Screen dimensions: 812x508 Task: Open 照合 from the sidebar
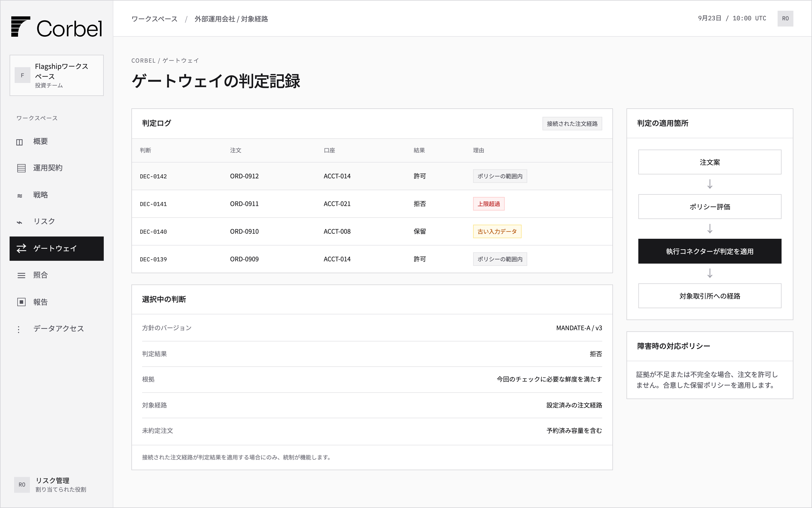click(56, 275)
